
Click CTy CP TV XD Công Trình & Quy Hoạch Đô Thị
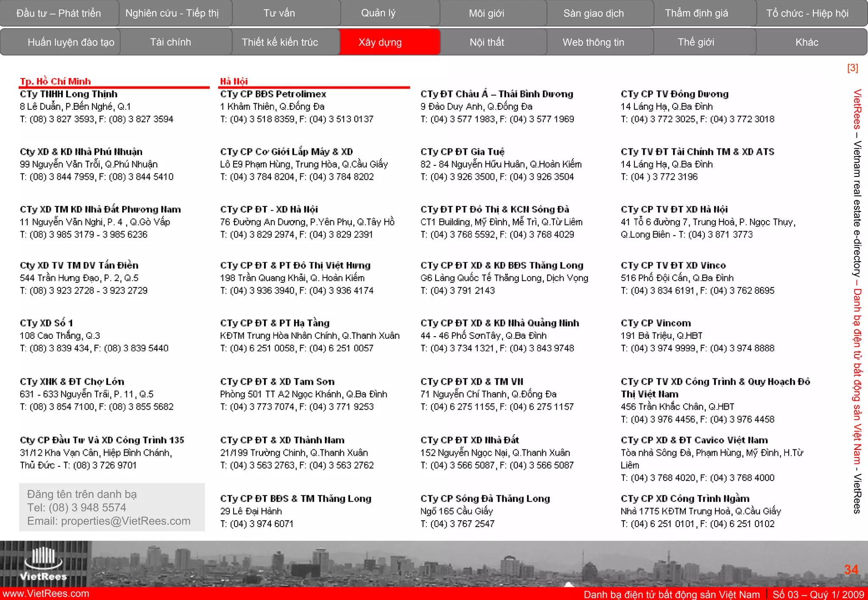click(x=715, y=388)
